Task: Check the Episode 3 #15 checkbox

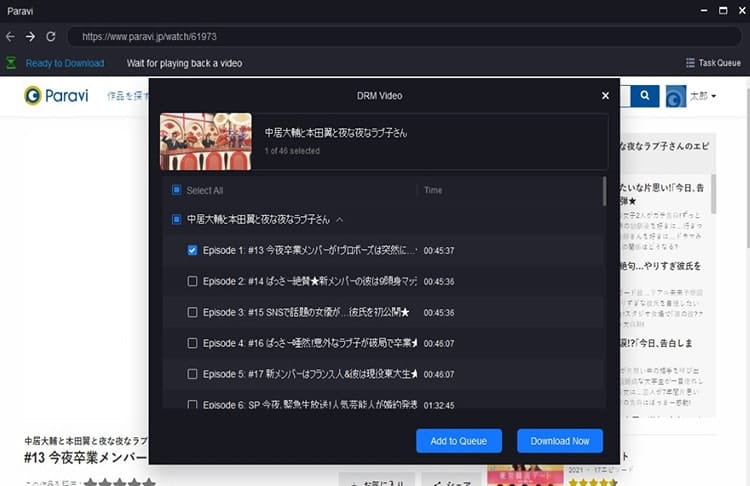Action: tap(192, 312)
